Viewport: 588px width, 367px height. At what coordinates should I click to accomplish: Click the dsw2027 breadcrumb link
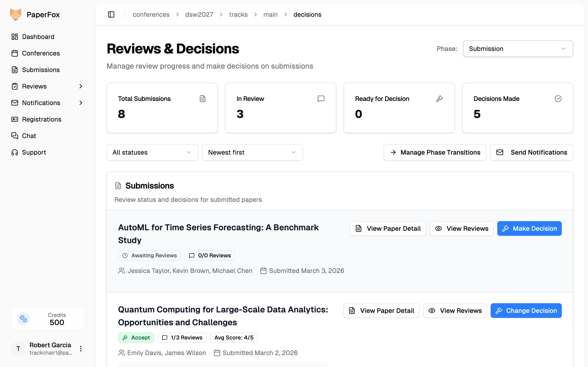click(x=199, y=14)
